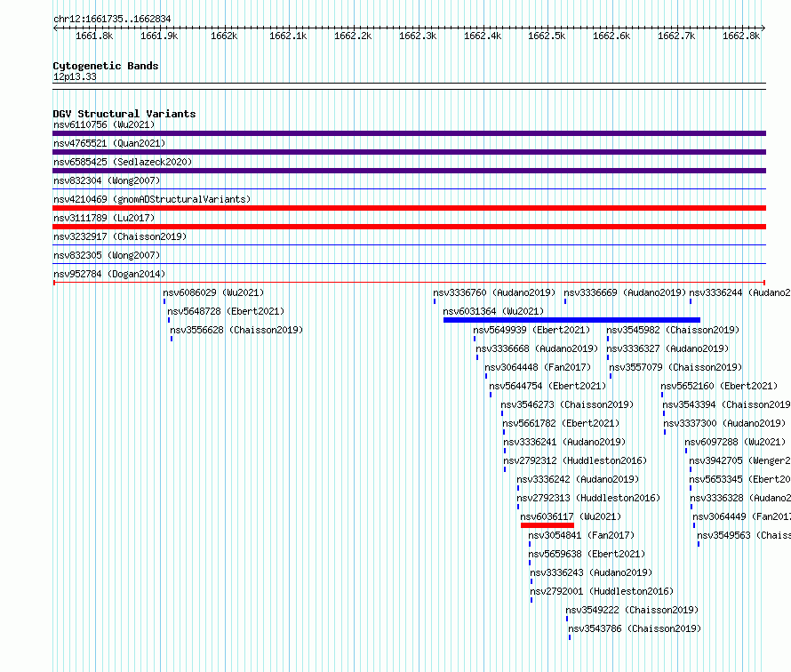Select the nsv4765521 (Quan2021) purple bar
The width and height of the screenshot is (791, 672).
[x=409, y=152]
